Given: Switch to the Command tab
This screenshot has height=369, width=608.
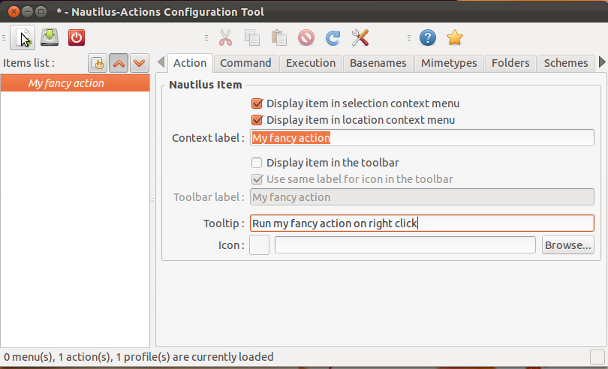Looking at the screenshot, I should (245, 63).
